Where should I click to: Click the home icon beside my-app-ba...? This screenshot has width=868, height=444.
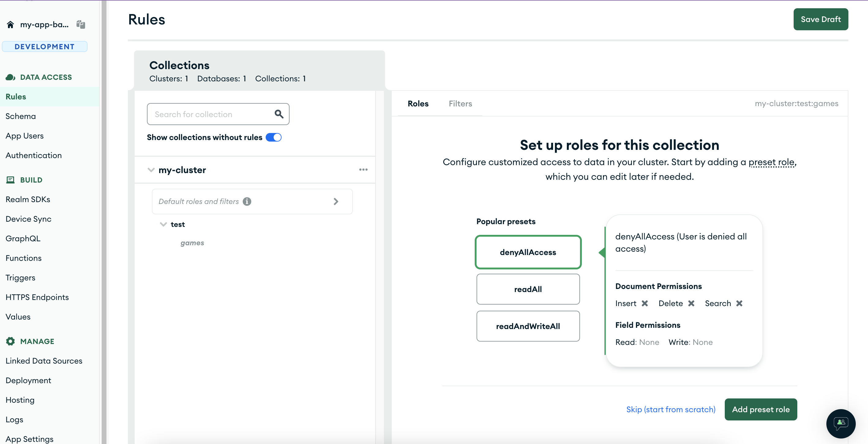tap(10, 24)
